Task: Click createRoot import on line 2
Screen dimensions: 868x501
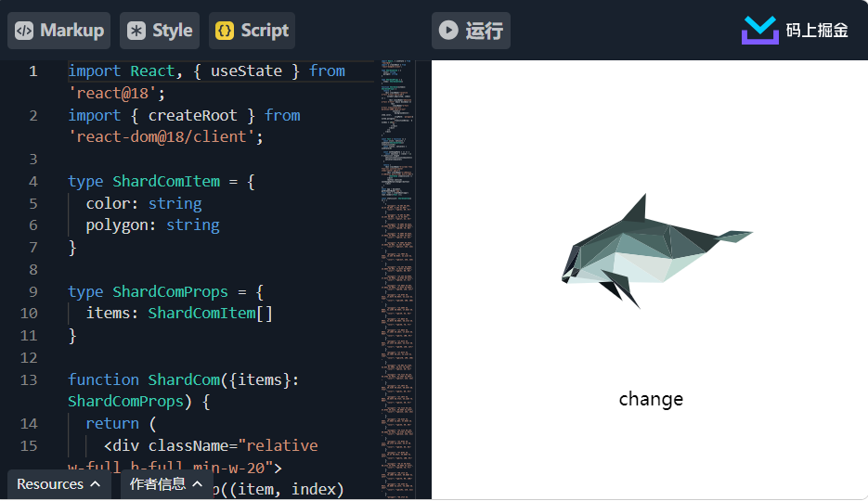Action: (x=193, y=115)
